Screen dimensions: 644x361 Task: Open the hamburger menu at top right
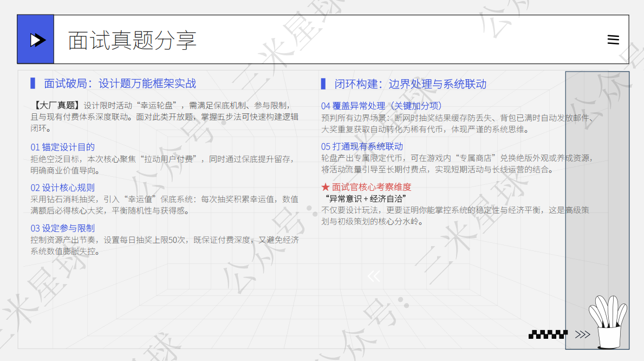pyautogui.click(x=613, y=40)
